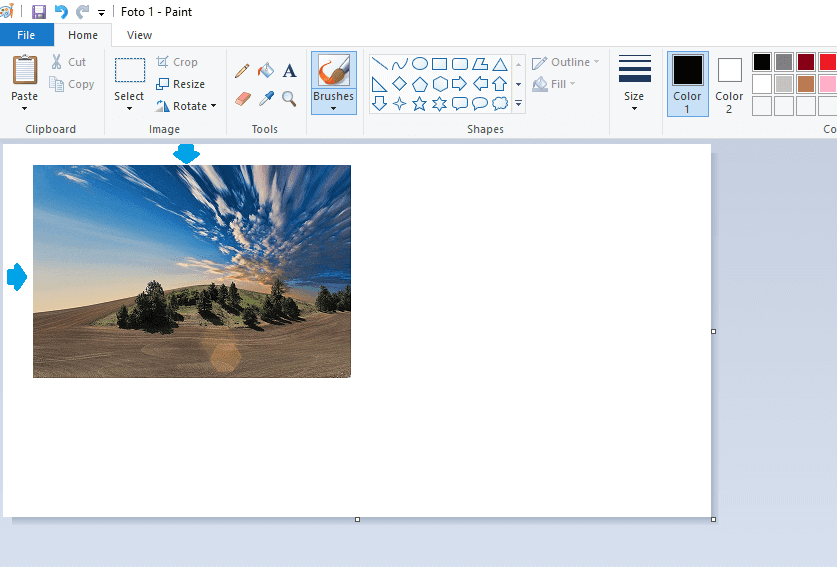The width and height of the screenshot is (837, 567).
Task: Activate the Color 1 button
Action: (x=688, y=84)
